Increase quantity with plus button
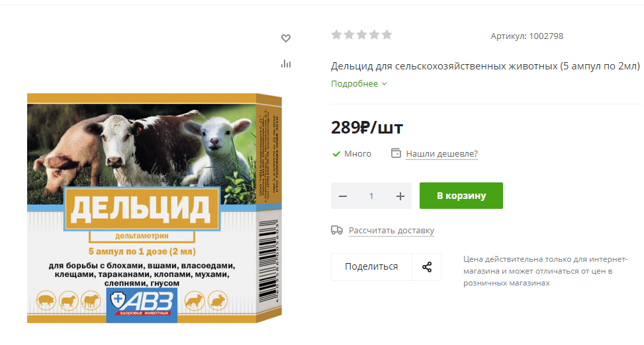This screenshot has height=345, width=644. pos(400,196)
